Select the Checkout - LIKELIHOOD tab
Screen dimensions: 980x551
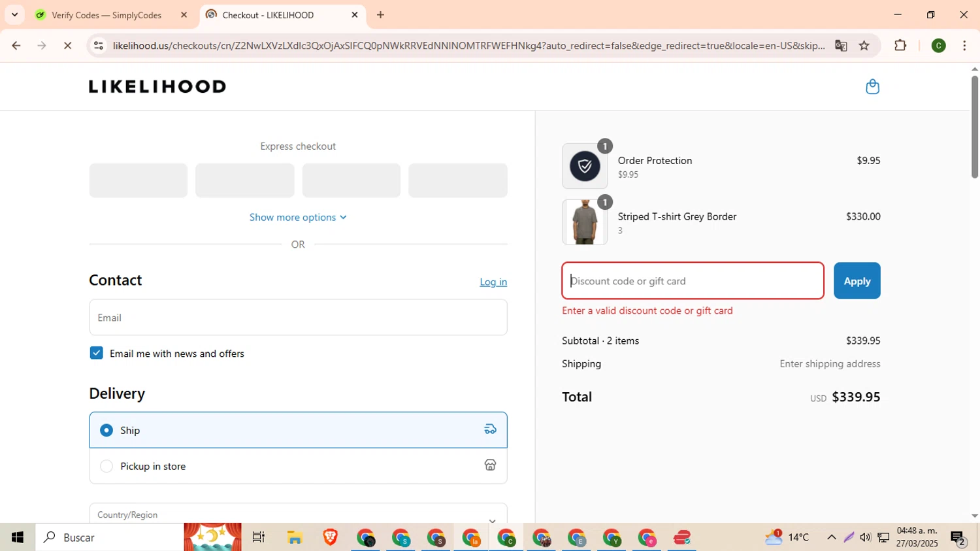coord(268,14)
